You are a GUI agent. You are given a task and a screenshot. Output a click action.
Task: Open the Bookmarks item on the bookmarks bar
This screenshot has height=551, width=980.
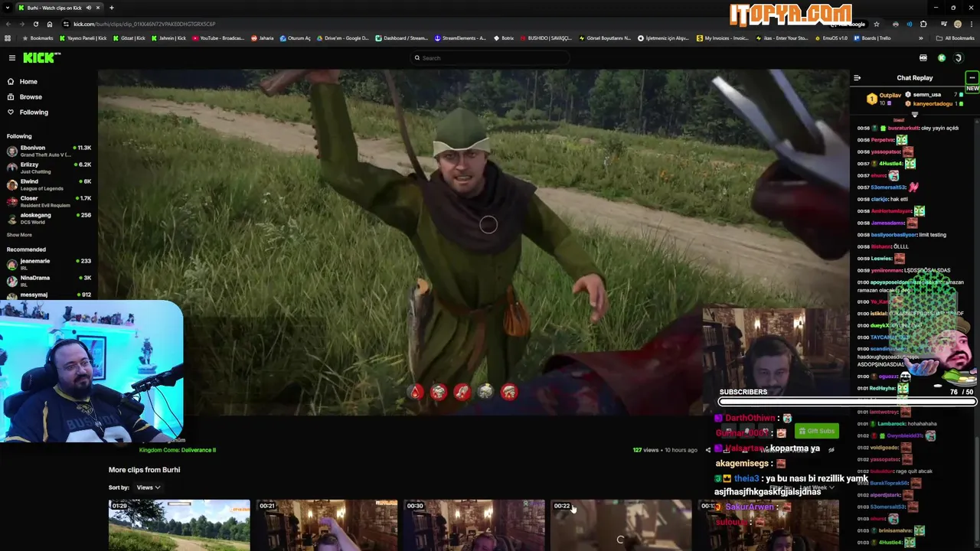point(38,38)
